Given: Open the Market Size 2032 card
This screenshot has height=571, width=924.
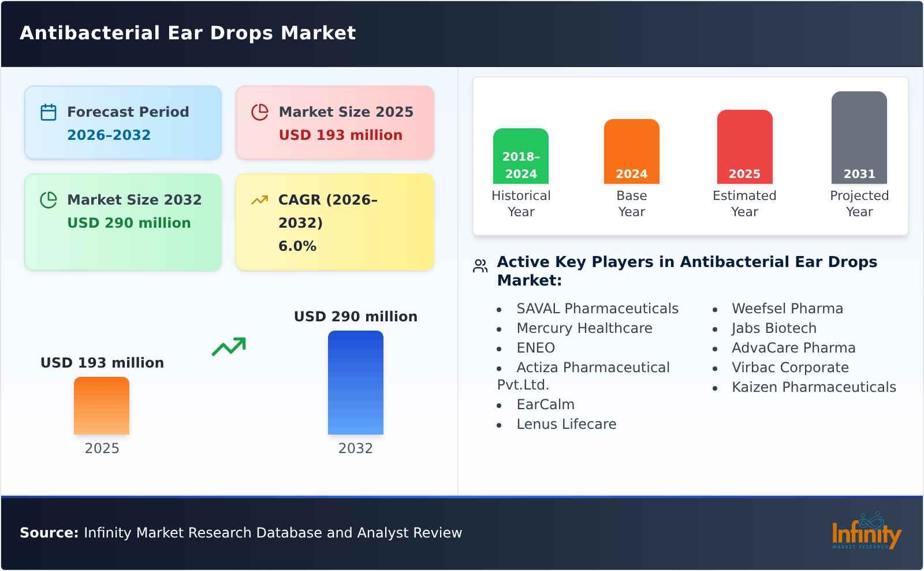Looking at the screenshot, I should [123, 222].
